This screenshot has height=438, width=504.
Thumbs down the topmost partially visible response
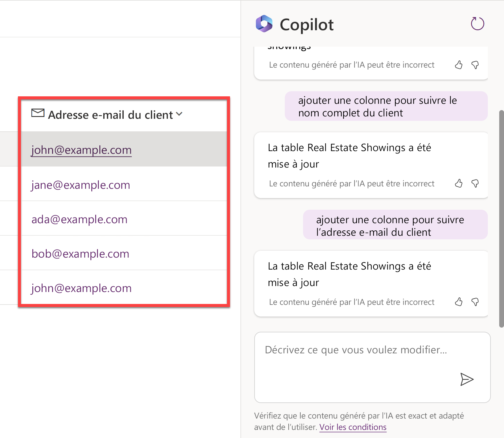475,65
